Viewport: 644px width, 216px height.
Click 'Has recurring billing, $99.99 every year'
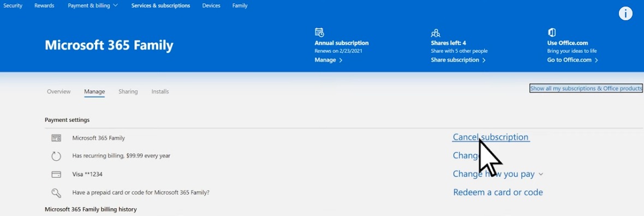pyautogui.click(x=121, y=156)
